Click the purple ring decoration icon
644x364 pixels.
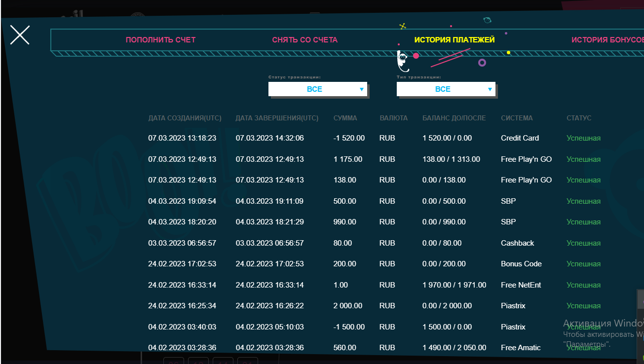pos(482,63)
